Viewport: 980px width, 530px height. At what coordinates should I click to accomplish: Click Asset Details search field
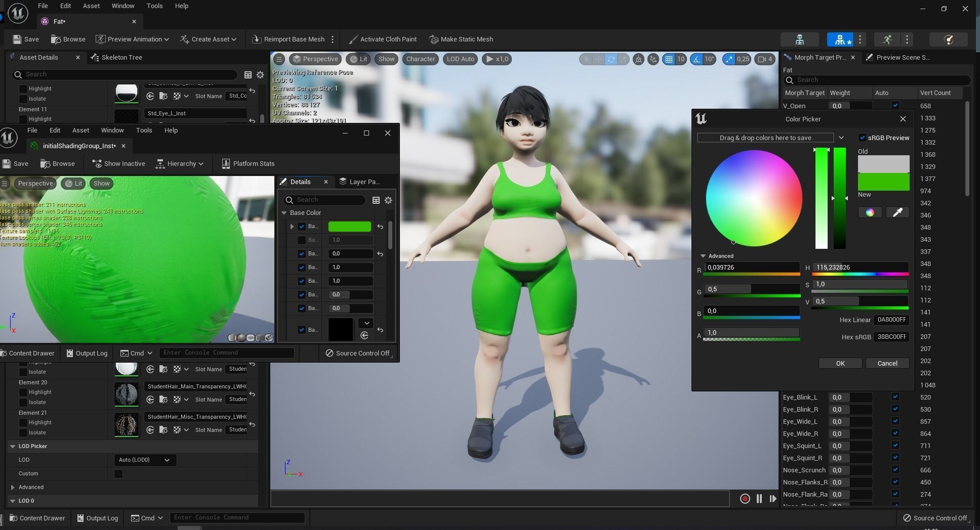(125, 74)
